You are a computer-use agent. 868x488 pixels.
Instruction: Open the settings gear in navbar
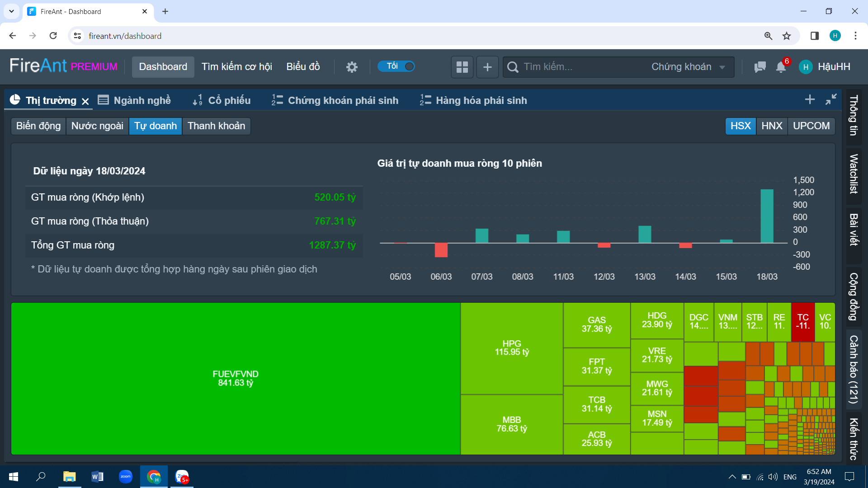tap(352, 67)
